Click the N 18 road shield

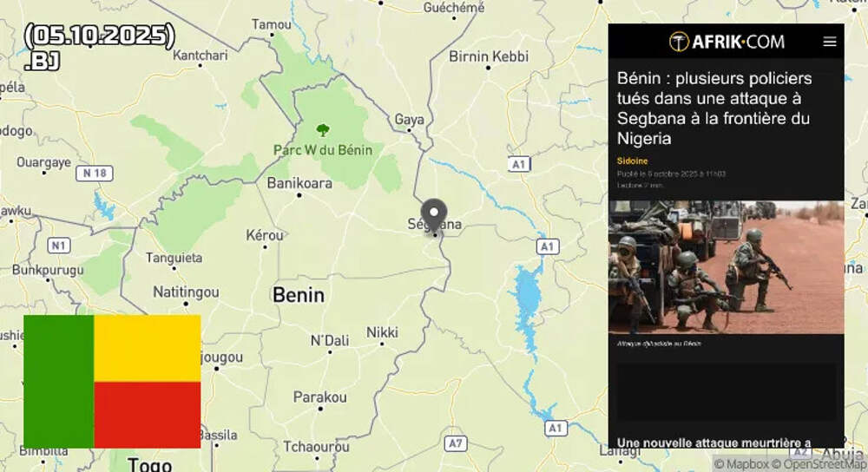click(x=94, y=174)
